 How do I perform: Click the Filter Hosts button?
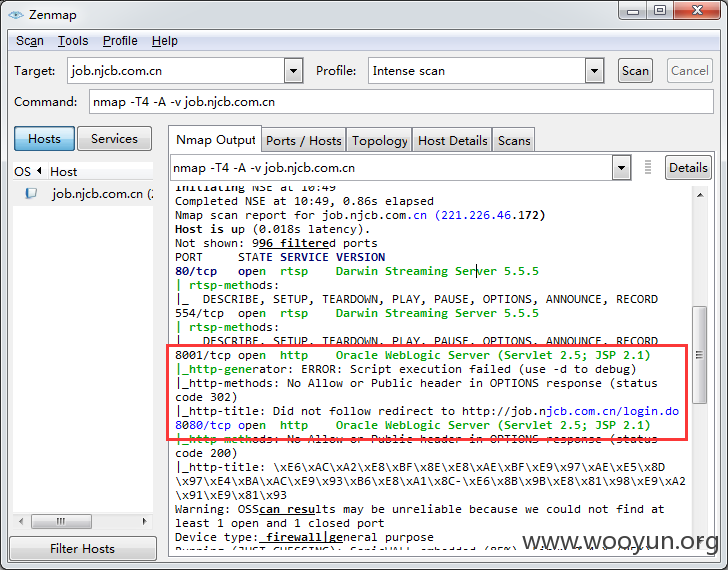coord(83,549)
